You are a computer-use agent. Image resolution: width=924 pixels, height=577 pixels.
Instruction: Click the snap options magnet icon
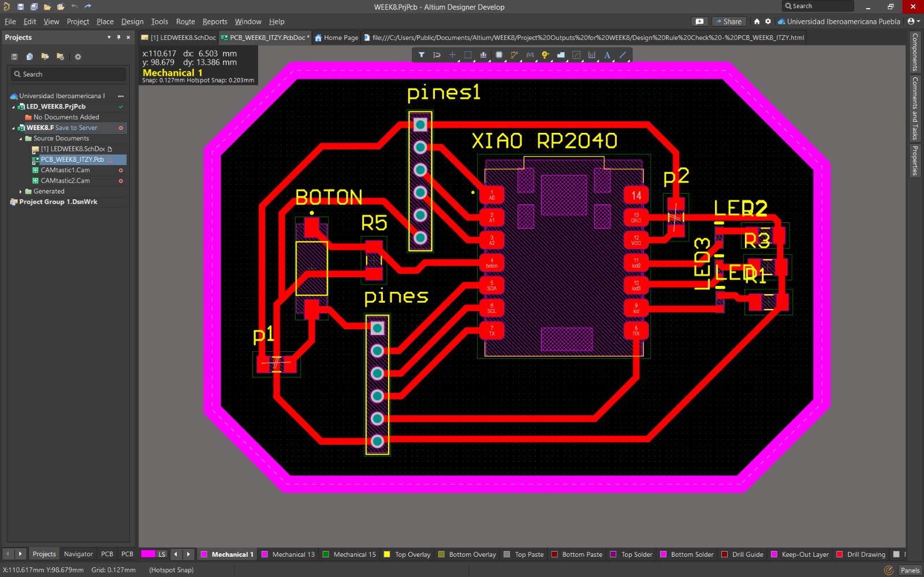(437, 55)
